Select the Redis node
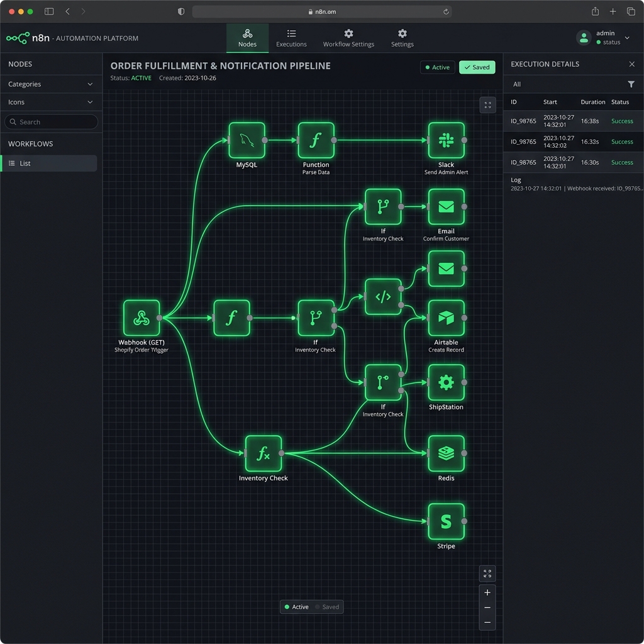 point(446,453)
